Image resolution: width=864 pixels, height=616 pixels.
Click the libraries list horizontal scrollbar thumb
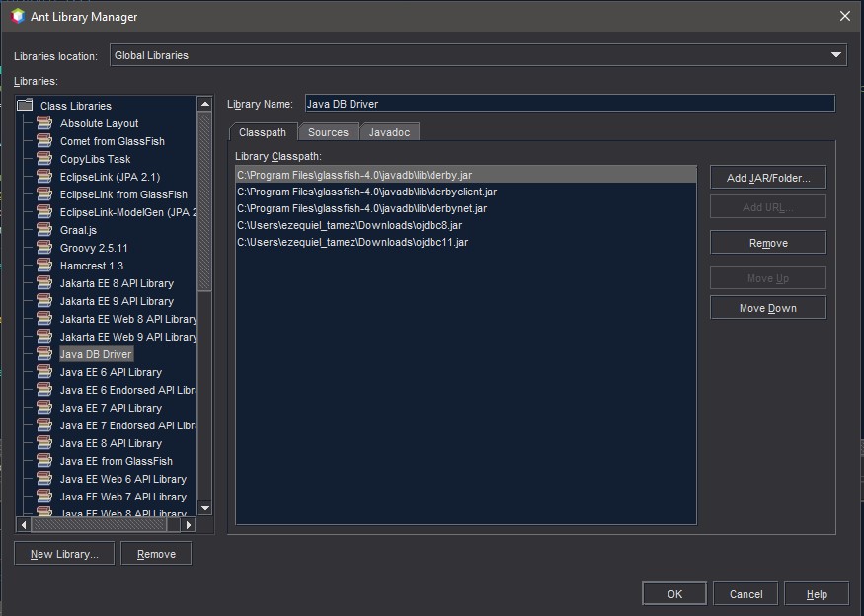click(99, 525)
